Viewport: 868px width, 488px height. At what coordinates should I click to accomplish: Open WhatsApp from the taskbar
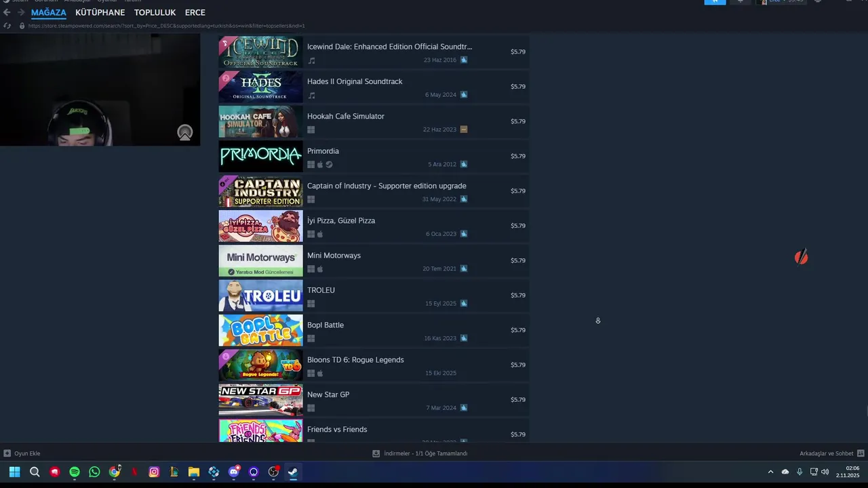tap(94, 472)
